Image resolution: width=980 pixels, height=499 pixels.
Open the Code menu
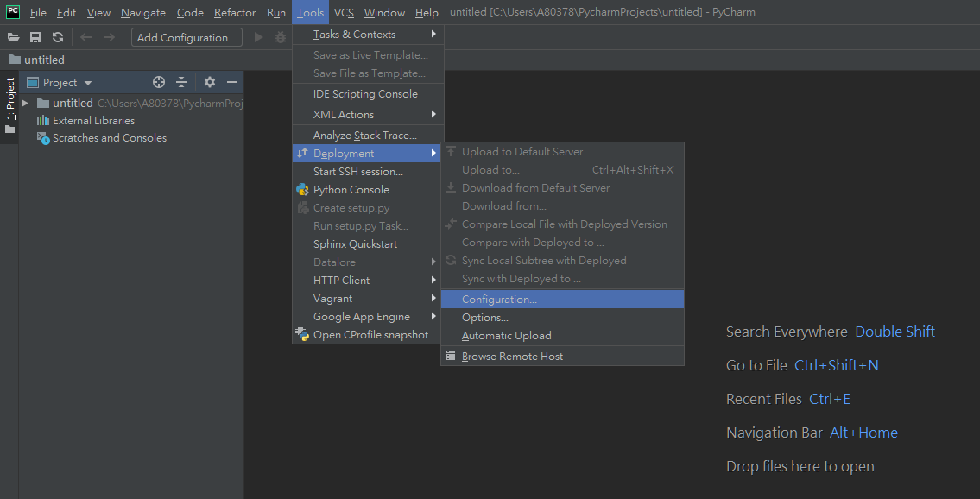tap(190, 12)
